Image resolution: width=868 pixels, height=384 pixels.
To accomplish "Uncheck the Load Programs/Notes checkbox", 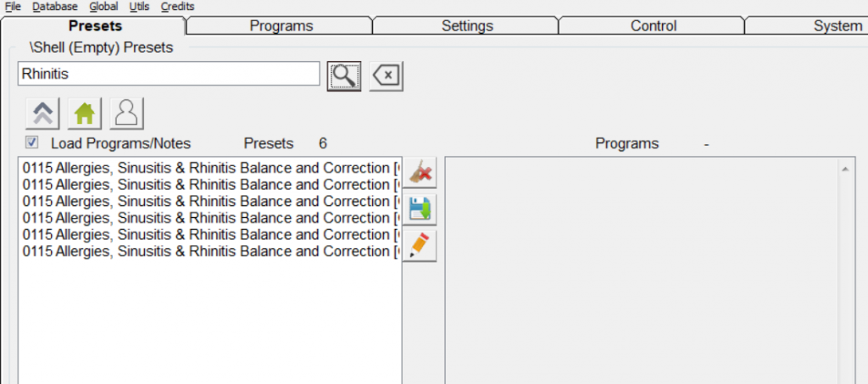I will [32, 142].
